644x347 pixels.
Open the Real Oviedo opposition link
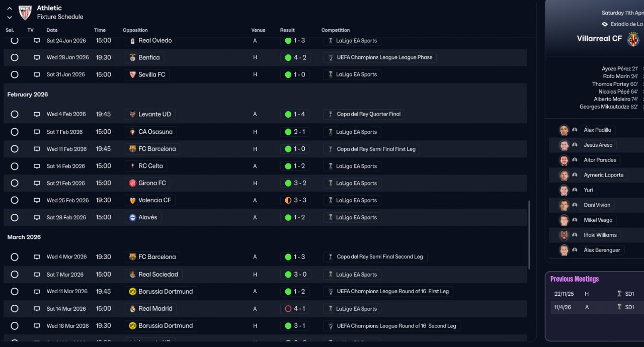pyautogui.click(x=154, y=41)
